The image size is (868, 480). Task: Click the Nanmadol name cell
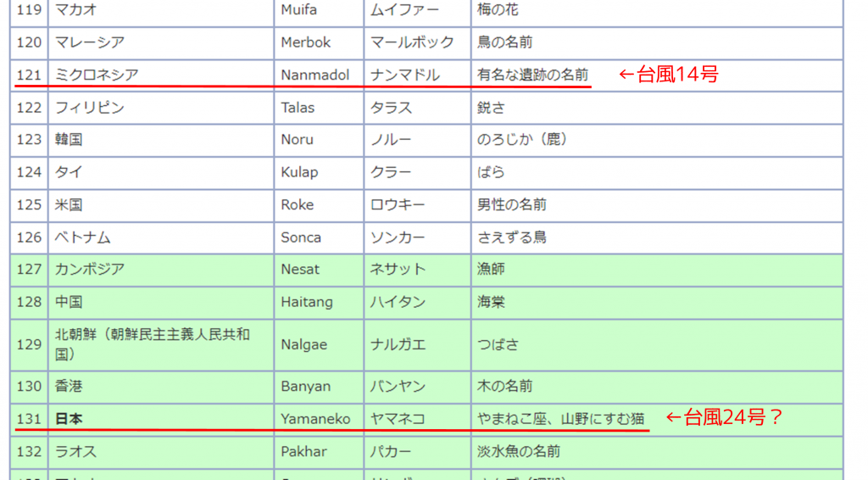point(315,75)
